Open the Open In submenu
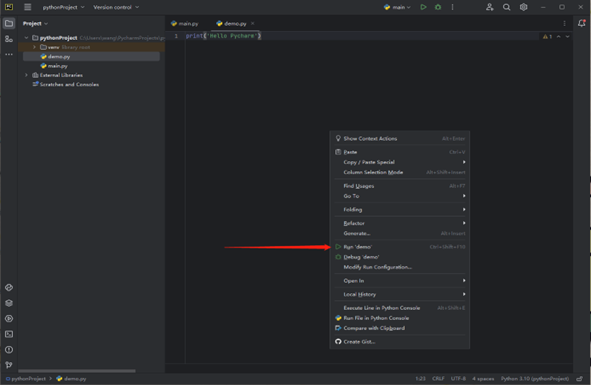 [400, 281]
